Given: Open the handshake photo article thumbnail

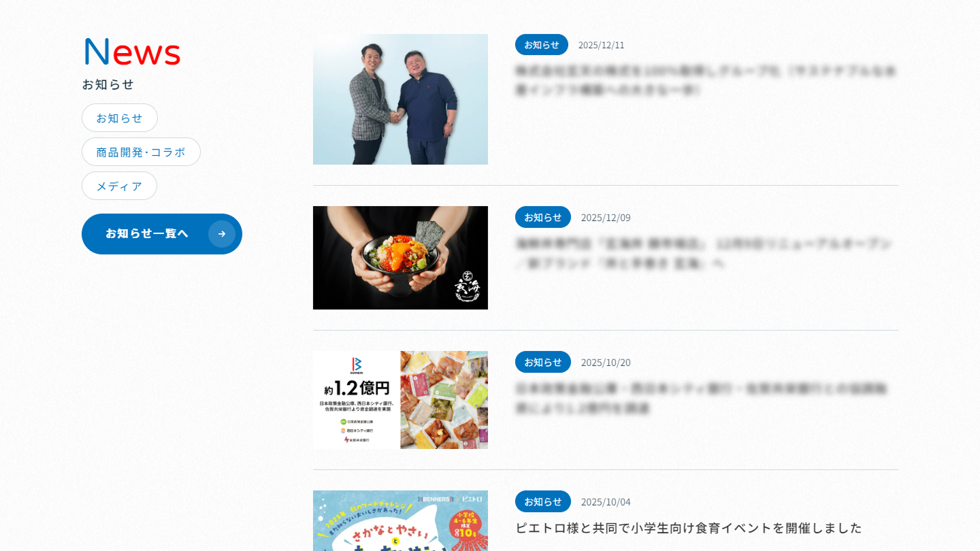Looking at the screenshot, I should coord(400,99).
